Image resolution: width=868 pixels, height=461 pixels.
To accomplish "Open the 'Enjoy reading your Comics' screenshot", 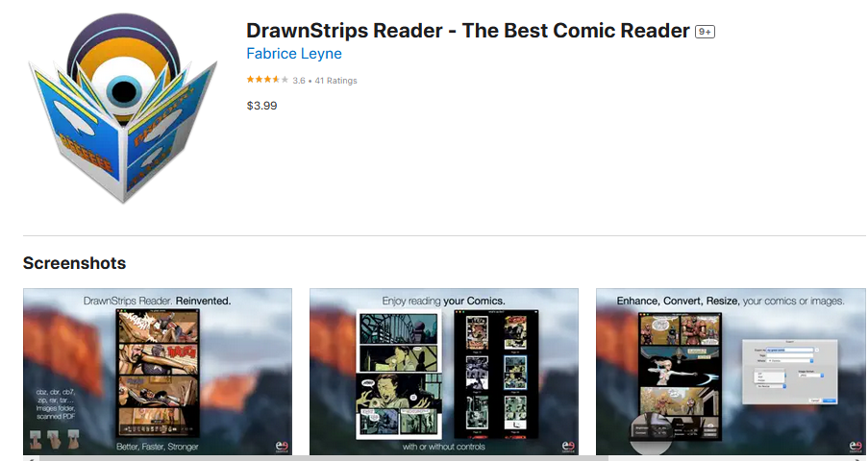I will point(444,372).
